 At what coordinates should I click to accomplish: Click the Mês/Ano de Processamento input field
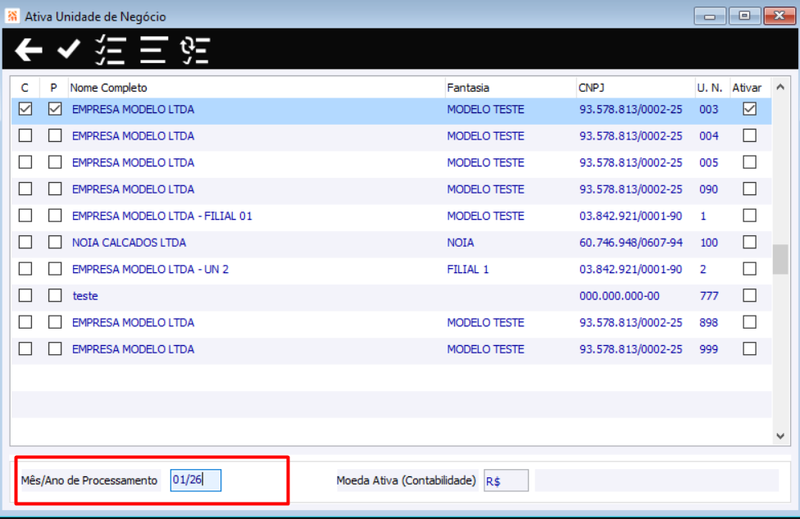(195, 480)
